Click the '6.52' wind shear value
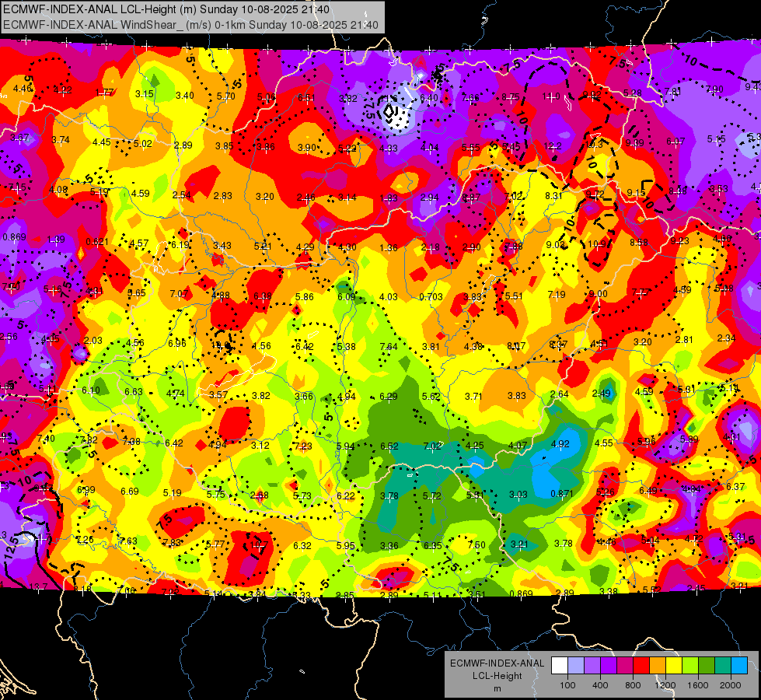This screenshot has height=700, width=761. 389,446
